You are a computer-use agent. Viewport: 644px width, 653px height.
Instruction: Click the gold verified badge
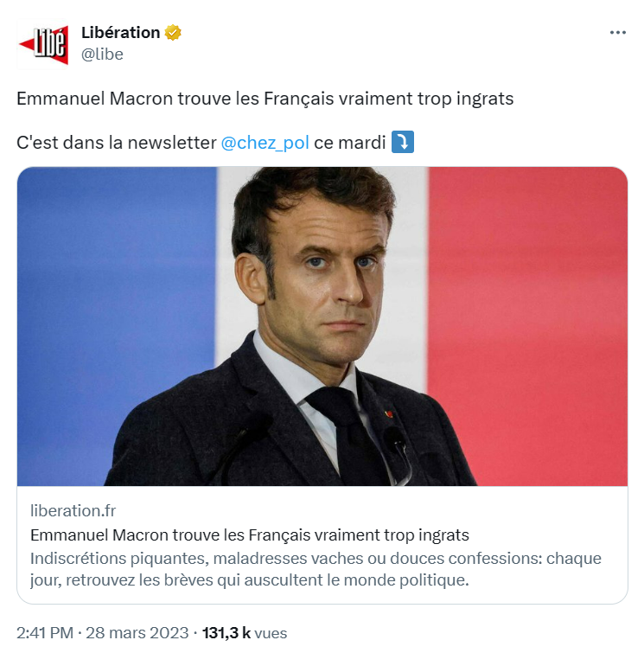coord(173,33)
